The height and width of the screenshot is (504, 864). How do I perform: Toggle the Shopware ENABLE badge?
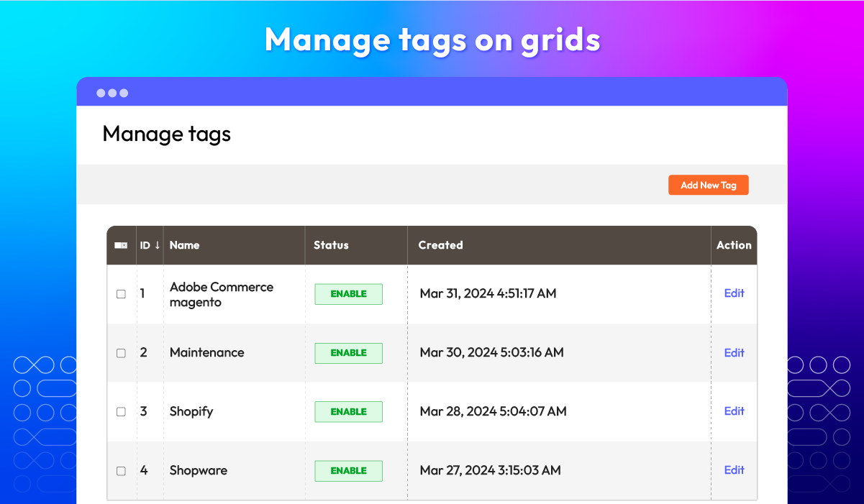(x=348, y=470)
